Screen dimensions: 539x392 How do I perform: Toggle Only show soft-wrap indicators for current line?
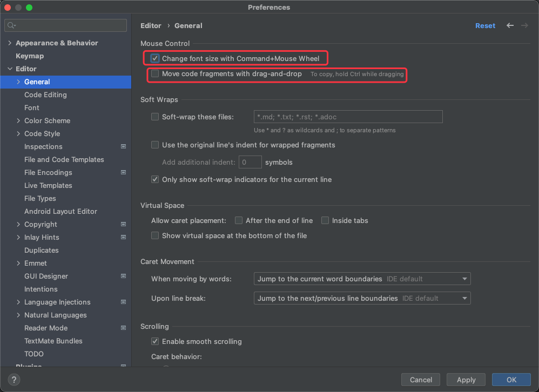(155, 179)
